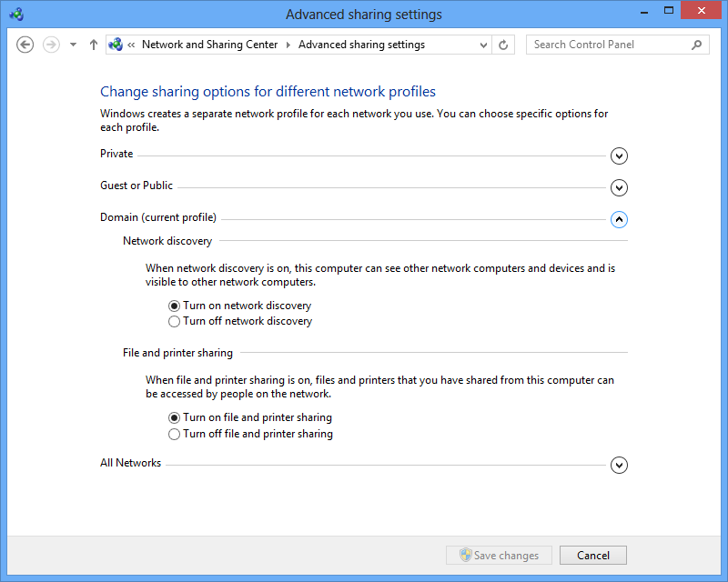Click the Private profile label
This screenshot has width=728, height=582.
click(x=116, y=154)
